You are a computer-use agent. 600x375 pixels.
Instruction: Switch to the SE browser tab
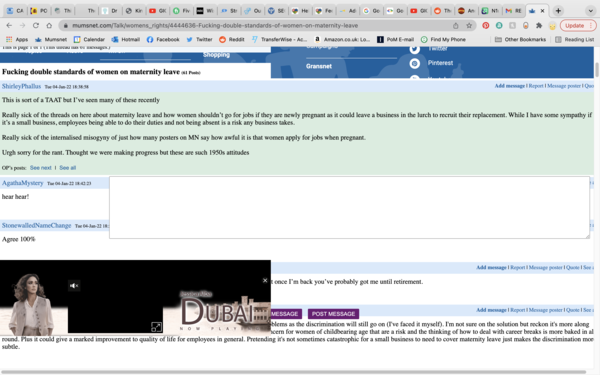(276, 11)
